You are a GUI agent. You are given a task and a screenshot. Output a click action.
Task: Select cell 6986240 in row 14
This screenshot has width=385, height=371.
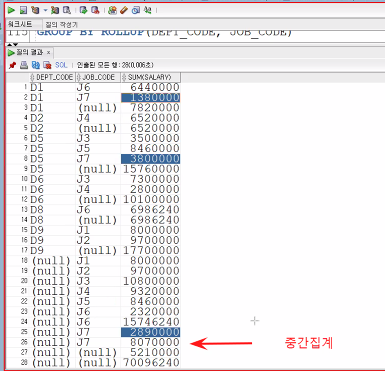[151, 220]
